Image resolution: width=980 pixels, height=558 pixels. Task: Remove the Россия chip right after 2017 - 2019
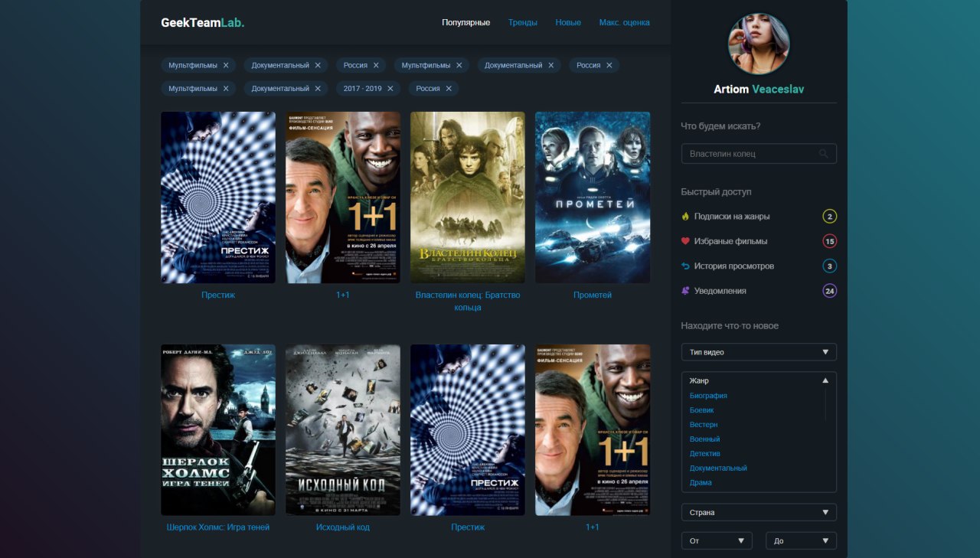click(448, 89)
